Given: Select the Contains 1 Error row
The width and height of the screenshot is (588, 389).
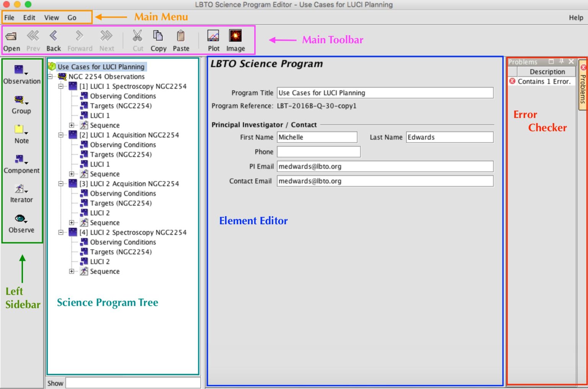Looking at the screenshot, I should [x=542, y=81].
